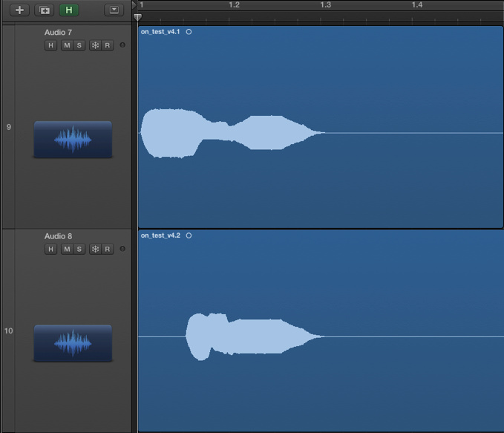The height and width of the screenshot is (433, 504).
Task: Select track number 9 in header
Action: coord(9,127)
